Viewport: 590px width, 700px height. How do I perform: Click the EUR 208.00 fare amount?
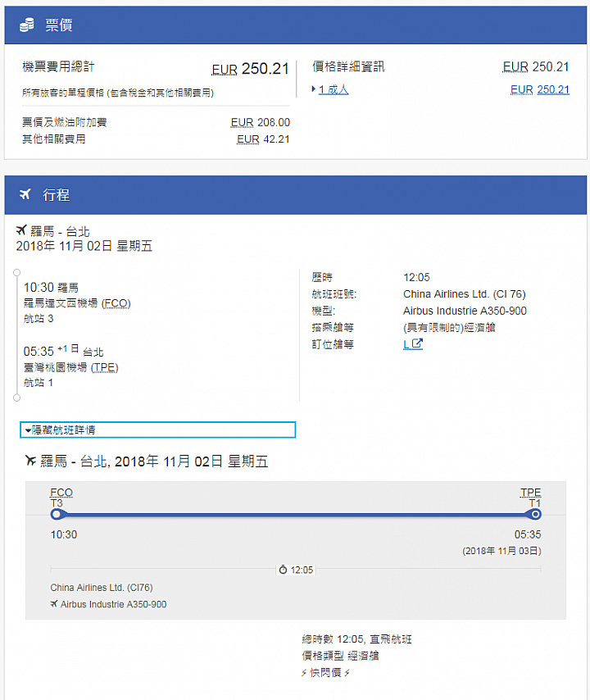(261, 122)
